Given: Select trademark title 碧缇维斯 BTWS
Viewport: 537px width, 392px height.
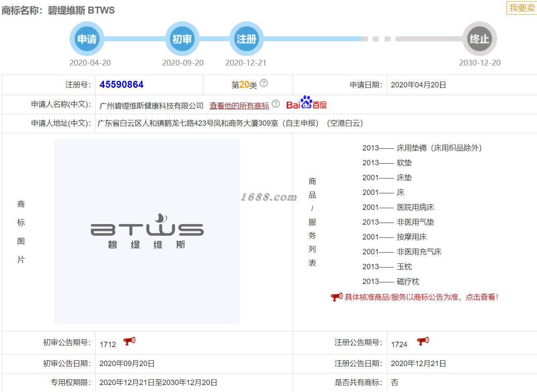Looking at the screenshot, I should tap(81, 10).
